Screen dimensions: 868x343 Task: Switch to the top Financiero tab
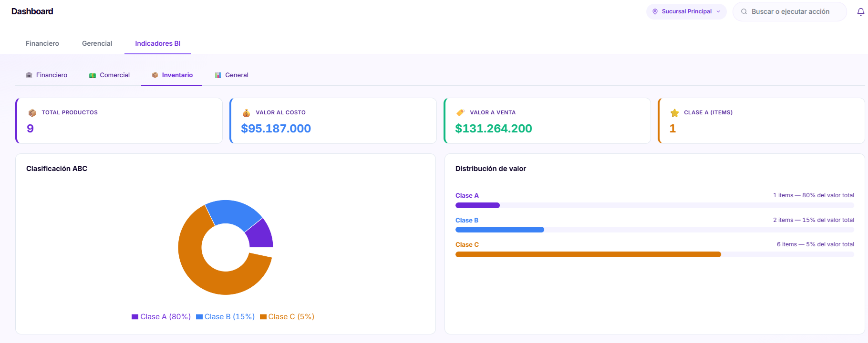pyautogui.click(x=42, y=43)
